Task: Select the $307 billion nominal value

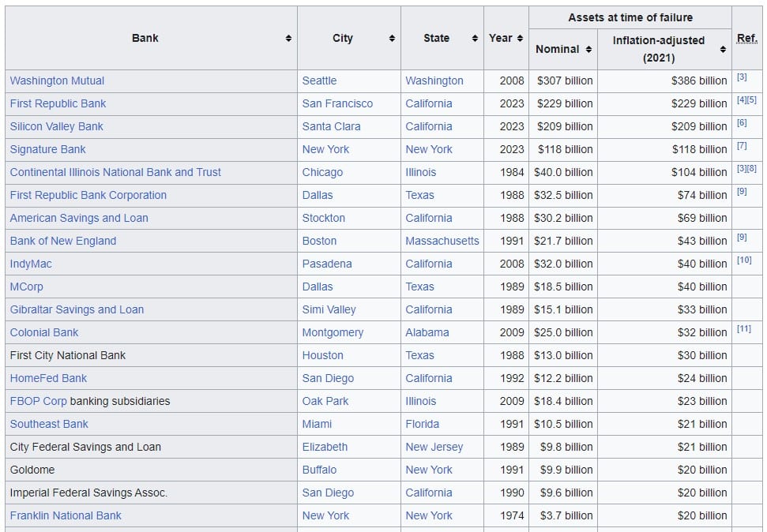Action: 565,81
